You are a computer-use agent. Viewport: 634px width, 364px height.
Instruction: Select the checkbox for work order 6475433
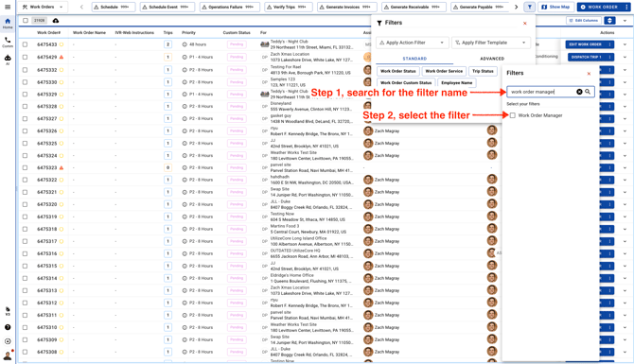coord(25,44)
